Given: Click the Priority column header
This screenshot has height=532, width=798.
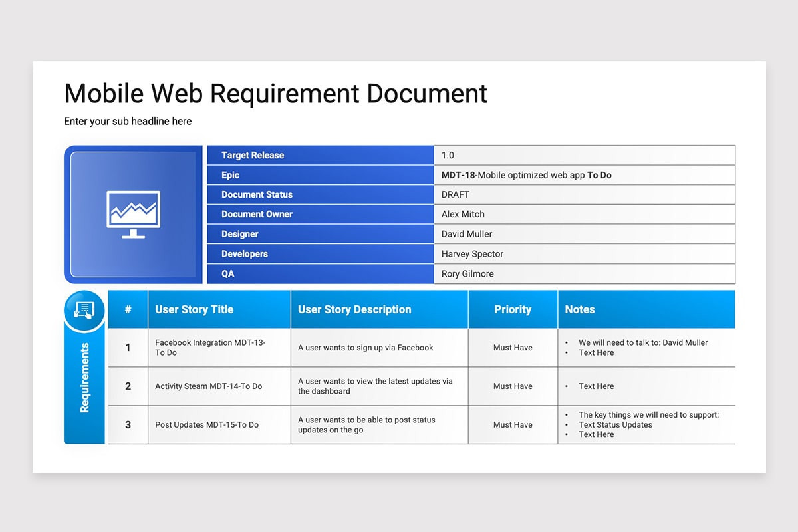Looking at the screenshot, I should [x=513, y=309].
